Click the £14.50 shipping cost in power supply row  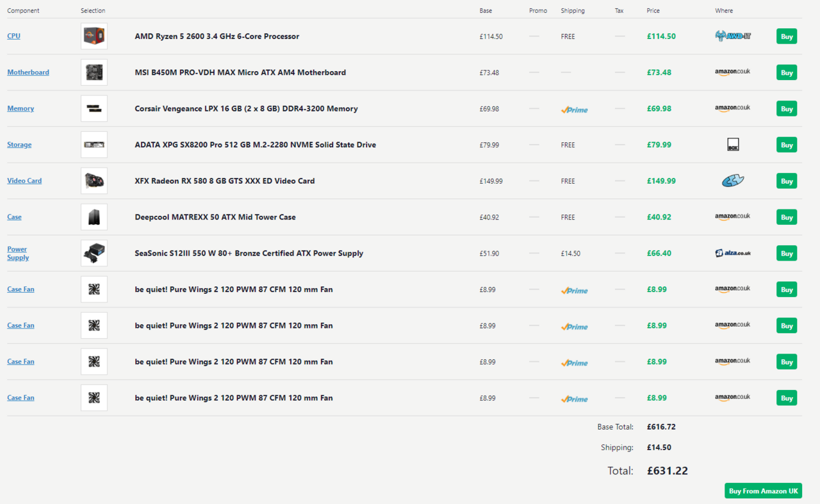[570, 254]
